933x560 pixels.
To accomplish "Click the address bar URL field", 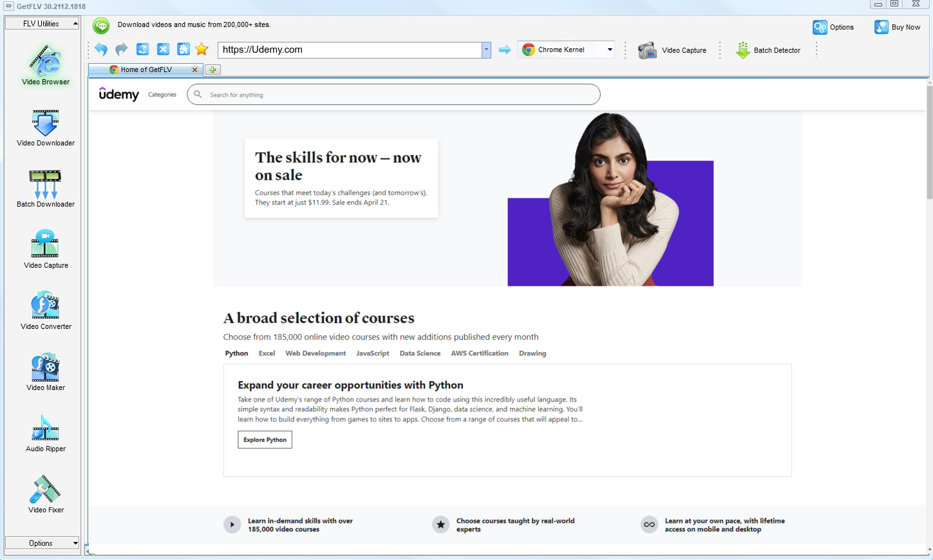I will point(350,50).
